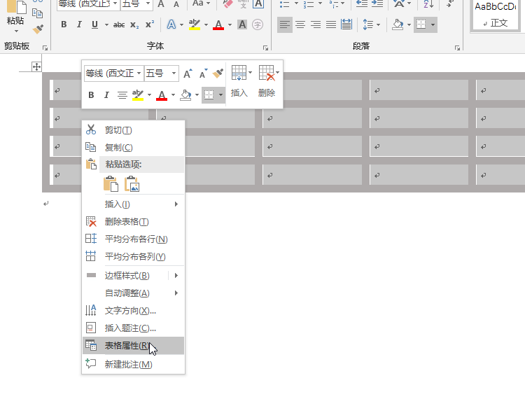Toggle strikethrough formatting in ribbon

119,24
